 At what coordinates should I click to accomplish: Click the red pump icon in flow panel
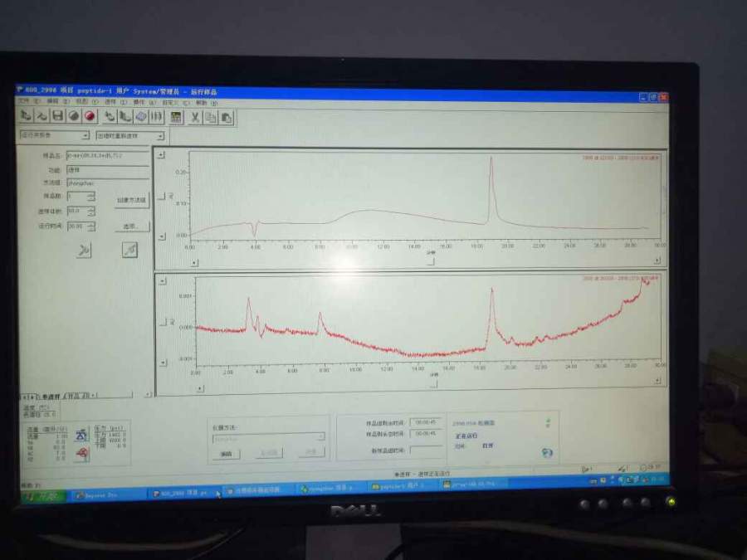pos(82,454)
